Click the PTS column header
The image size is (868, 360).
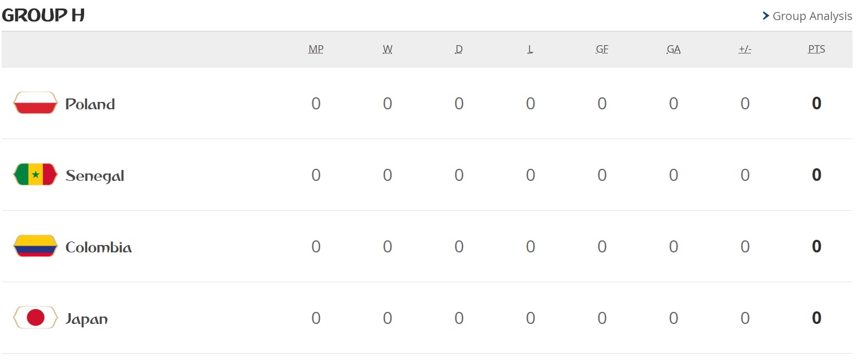(817, 49)
